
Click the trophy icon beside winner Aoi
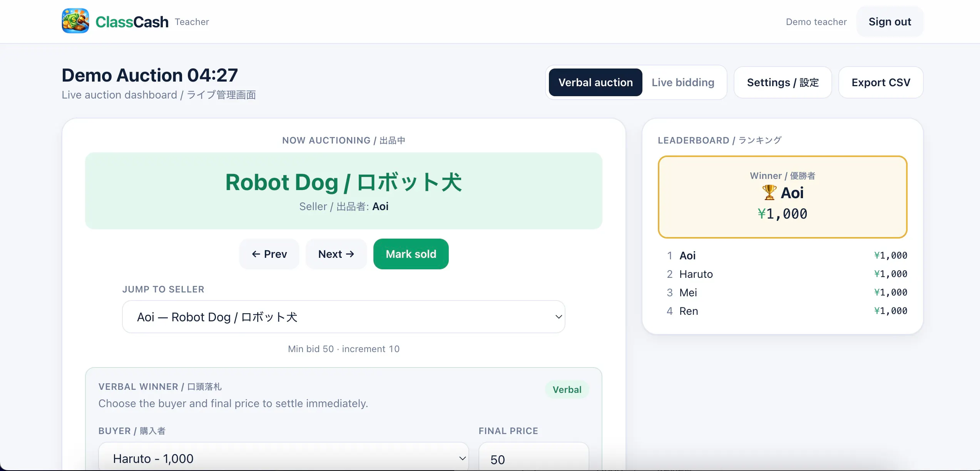769,192
